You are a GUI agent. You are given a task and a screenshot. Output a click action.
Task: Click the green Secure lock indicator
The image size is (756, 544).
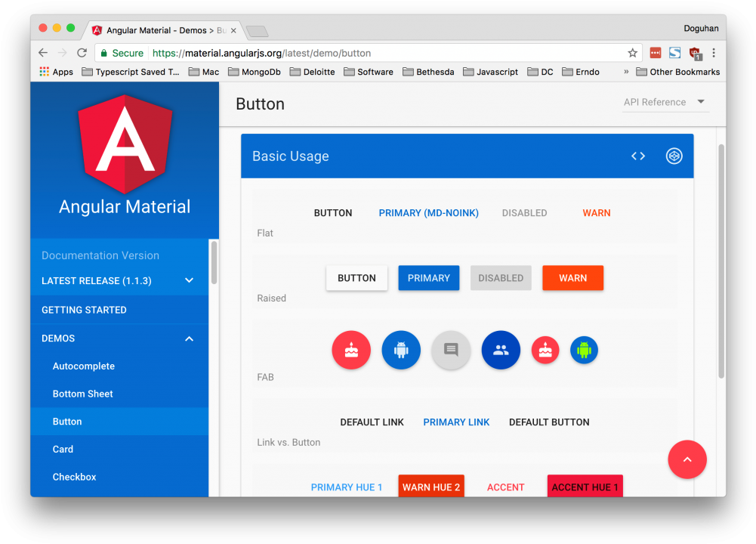point(122,53)
